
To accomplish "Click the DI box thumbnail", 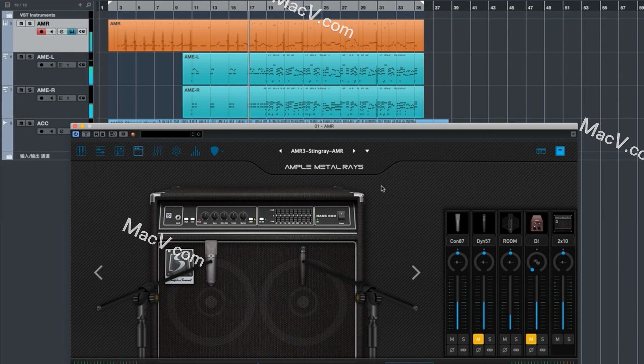I will click(x=536, y=223).
